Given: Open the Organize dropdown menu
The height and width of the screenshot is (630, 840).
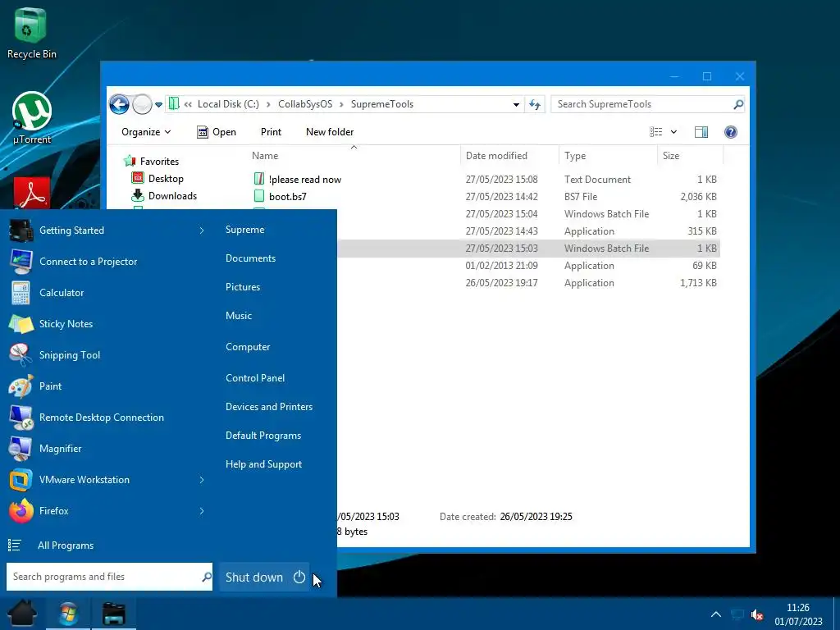Looking at the screenshot, I should (146, 132).
